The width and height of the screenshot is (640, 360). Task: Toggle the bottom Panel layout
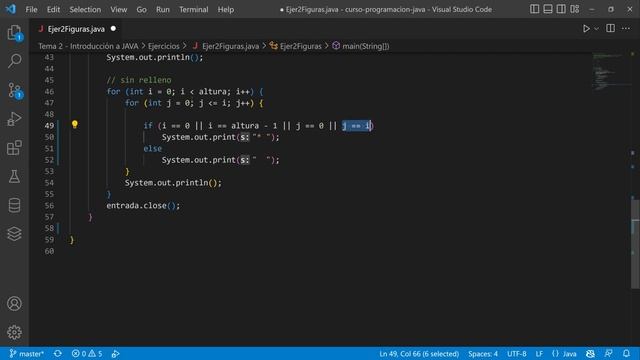tap(548, 9)
